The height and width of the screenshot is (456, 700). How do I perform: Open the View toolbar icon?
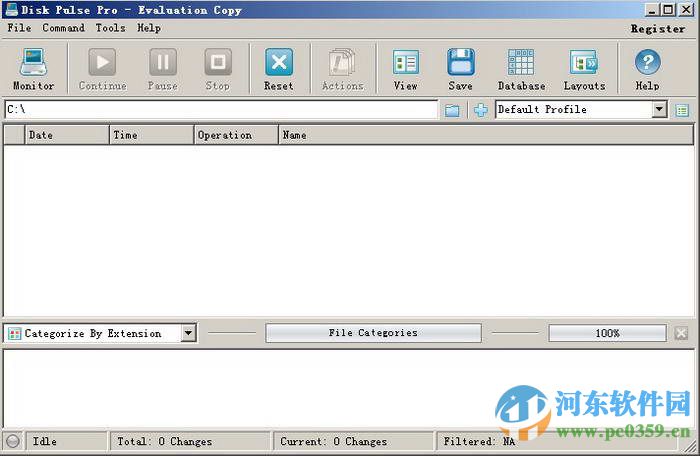tap(405, 69)
